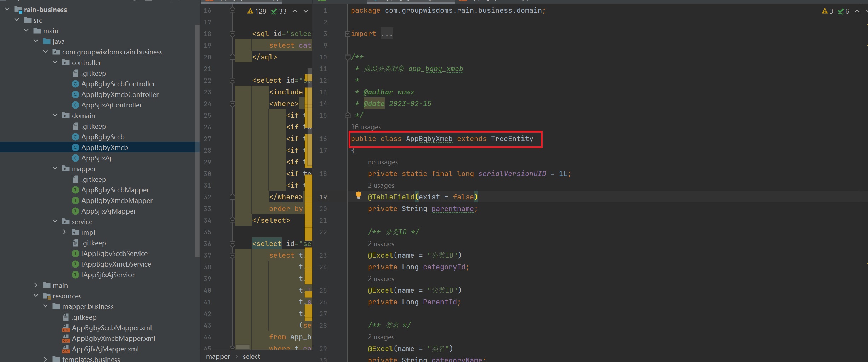The image size is (868, 362).
Task: Click the yellow intention lightbulb icon
Action: coord(358,195)
